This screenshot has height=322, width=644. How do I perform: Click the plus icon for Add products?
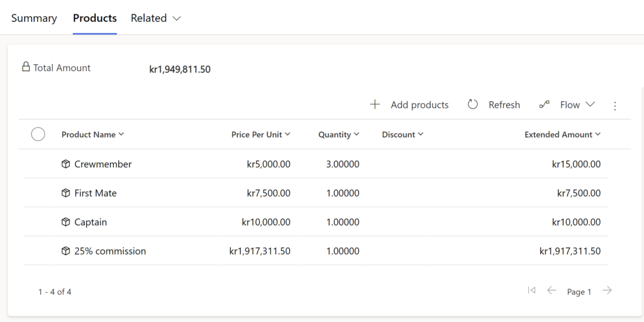(375, 105)
